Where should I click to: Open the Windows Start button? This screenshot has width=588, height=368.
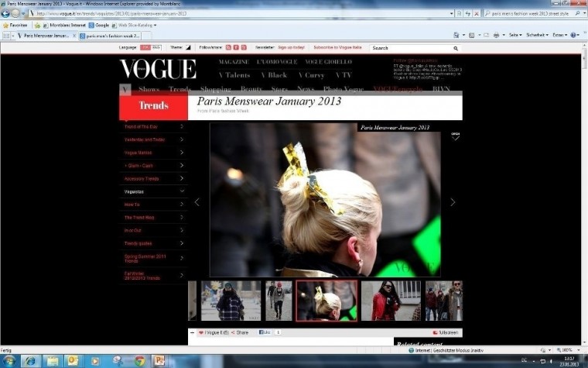pos(9,361)
